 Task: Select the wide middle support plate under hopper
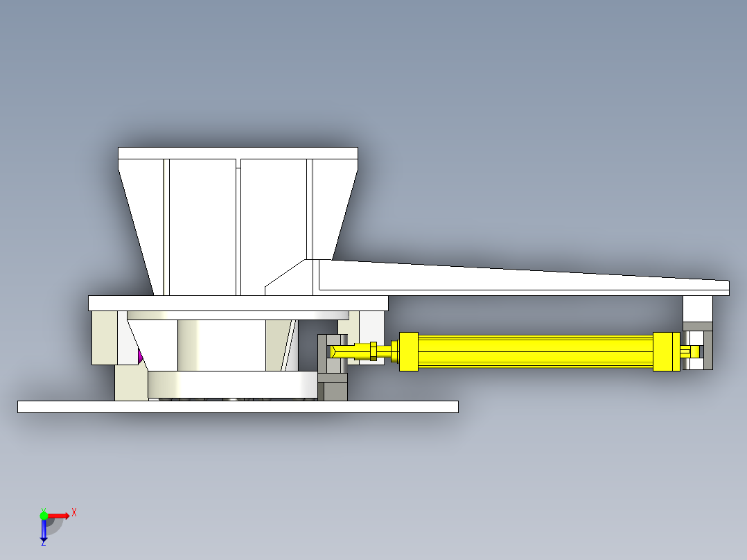(x=238, y=303)
